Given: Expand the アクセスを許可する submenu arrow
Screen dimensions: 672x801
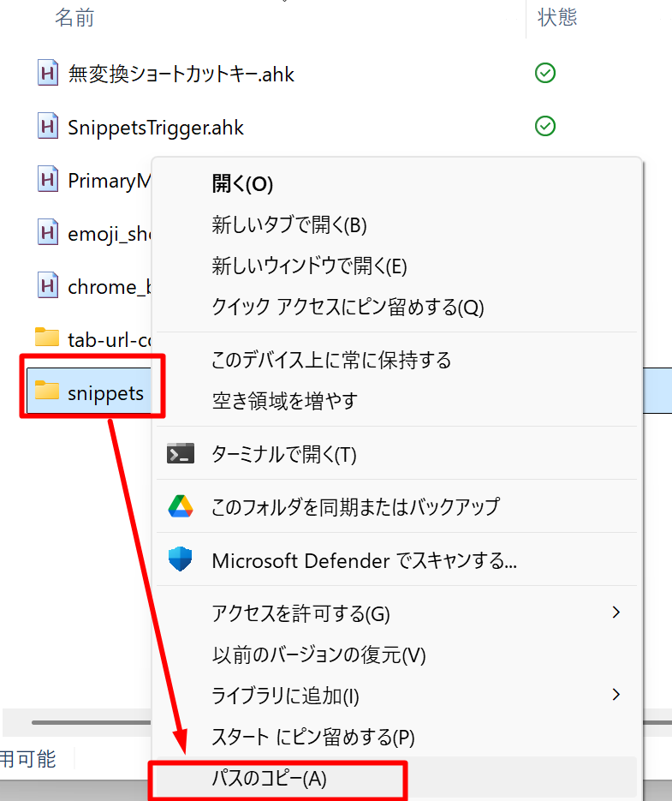Looking at the screenshot, I should point(616,613).
